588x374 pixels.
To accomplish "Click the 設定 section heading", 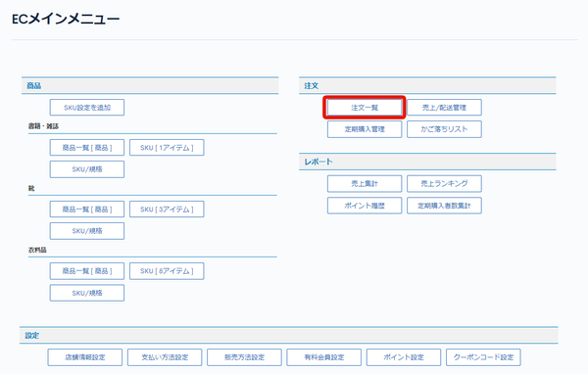I will pos(32,336).
